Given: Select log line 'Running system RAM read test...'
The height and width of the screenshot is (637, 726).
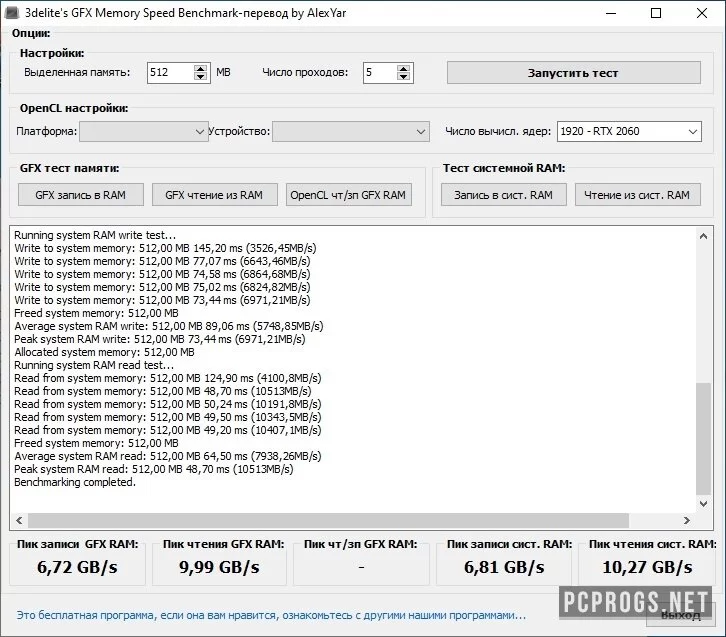Looking at the screenshot, I should tap(94, 365).
